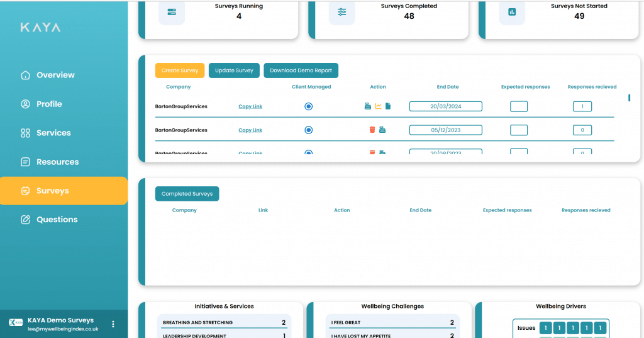Screen dimensions: 644x338
Task: Click the Responses received box in the 05/12/2023 row
Action: click(582, 130)
